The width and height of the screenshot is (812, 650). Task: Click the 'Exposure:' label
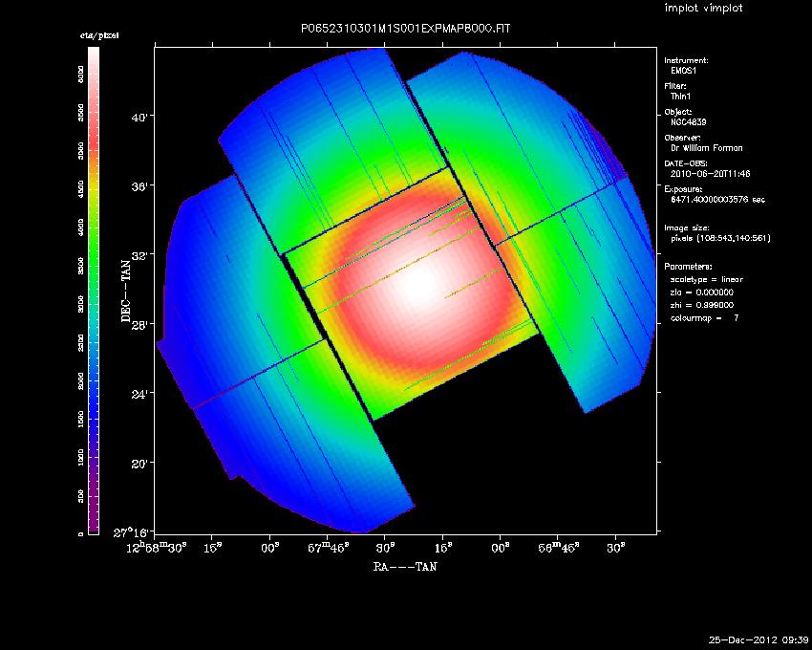(683, 189)
